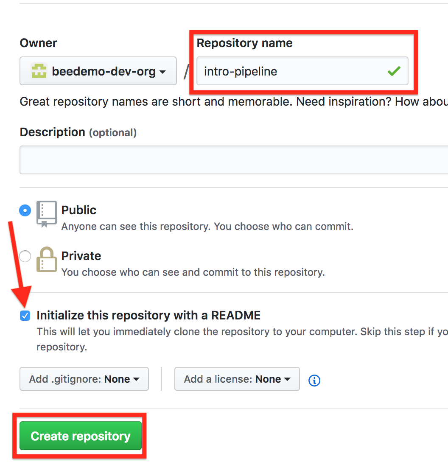Click the Owner field label
The height and width of the screenshot is (476, 448).
38,43
